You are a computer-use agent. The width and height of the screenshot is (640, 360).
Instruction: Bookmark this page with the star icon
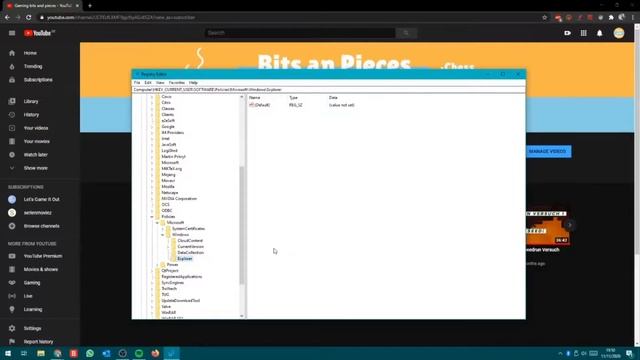(x=544, y=18)
